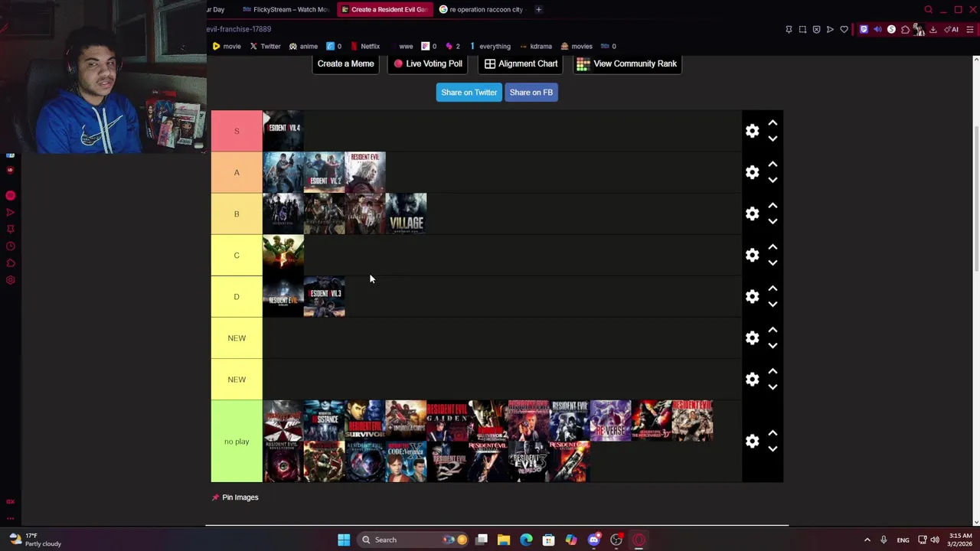Select the Village image in B tier
Viewport: 980px width, 551px height.
click(406, 214)
